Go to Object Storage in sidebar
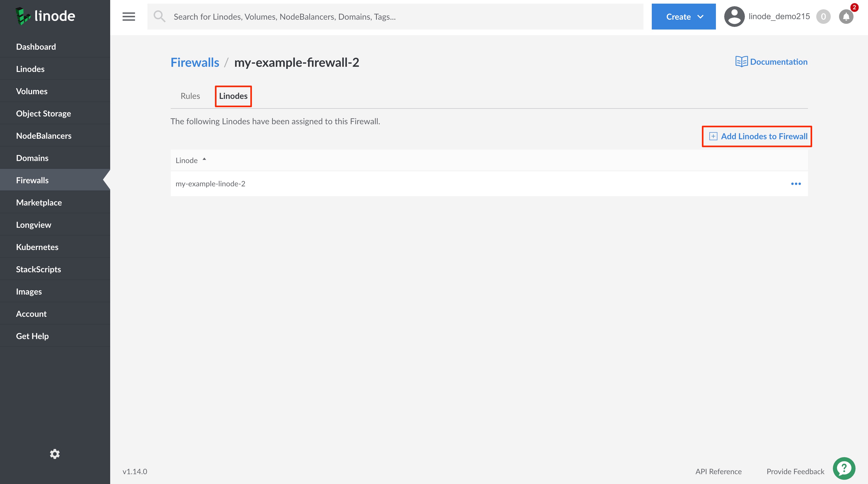 pyautogui.click(x=43, y=113)
